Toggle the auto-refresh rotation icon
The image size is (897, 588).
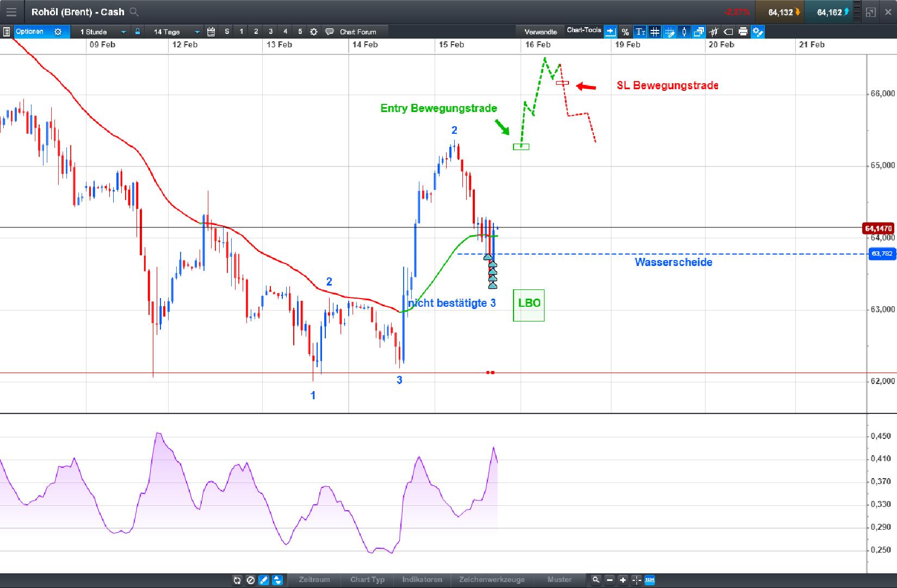coord(237,580)
